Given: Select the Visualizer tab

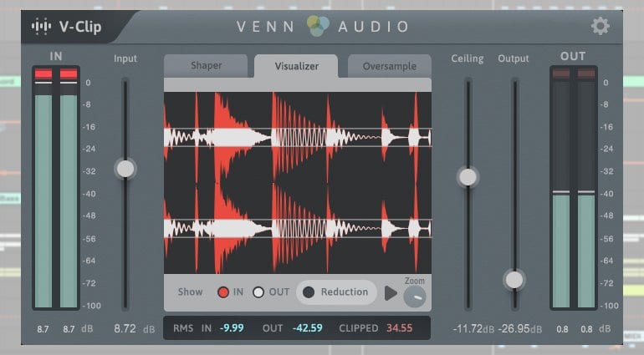Looking at the screenshot, I should pos(296,66).
